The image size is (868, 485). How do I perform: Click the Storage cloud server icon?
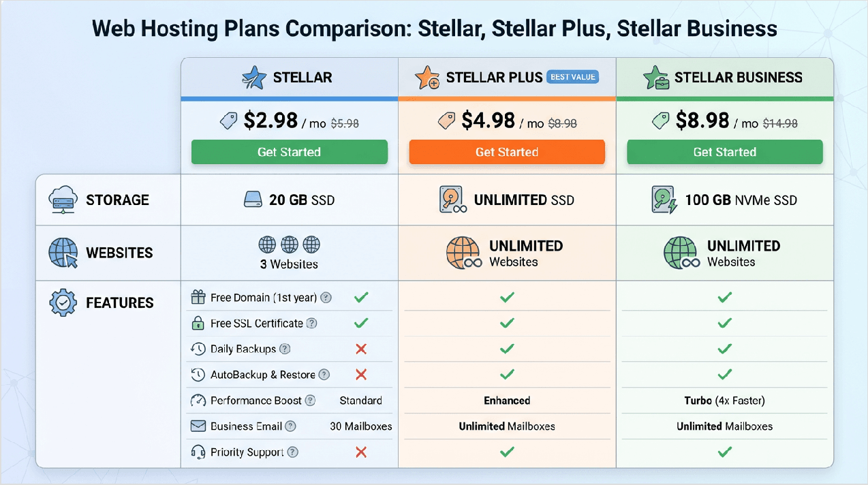click(63, 200)
